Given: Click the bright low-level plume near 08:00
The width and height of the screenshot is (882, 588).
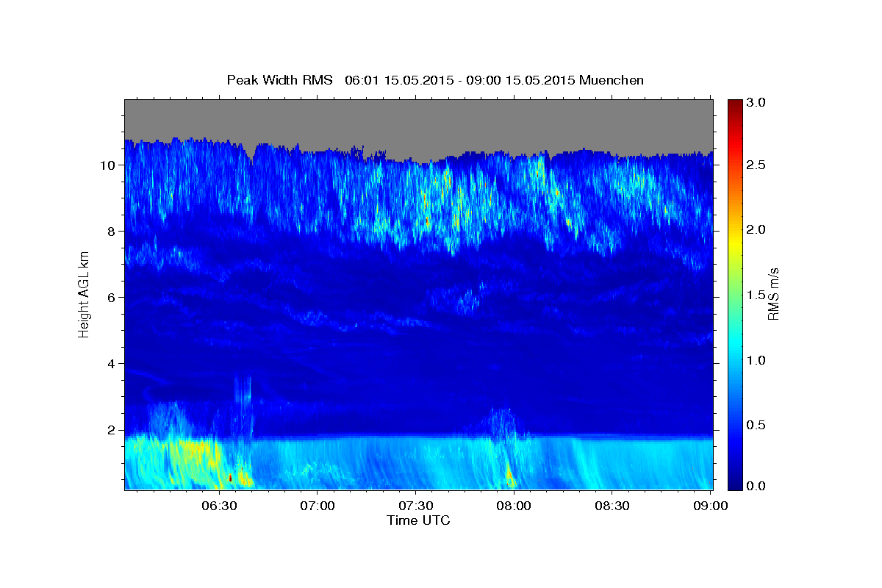Looking at the screenshot, I should tap(509, 474).
